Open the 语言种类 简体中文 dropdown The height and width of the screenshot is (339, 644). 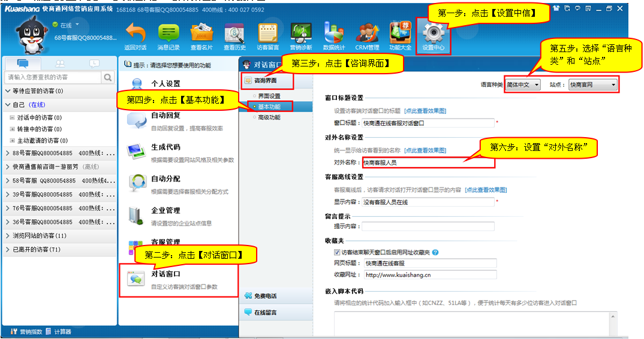pos(522,85)
